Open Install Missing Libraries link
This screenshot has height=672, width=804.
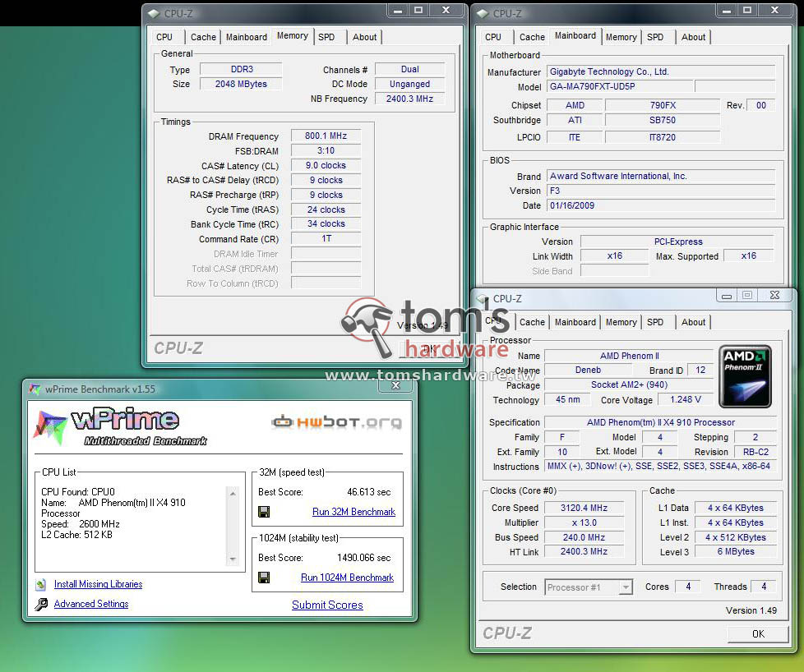pyautogui.click(x=99, y=584)
